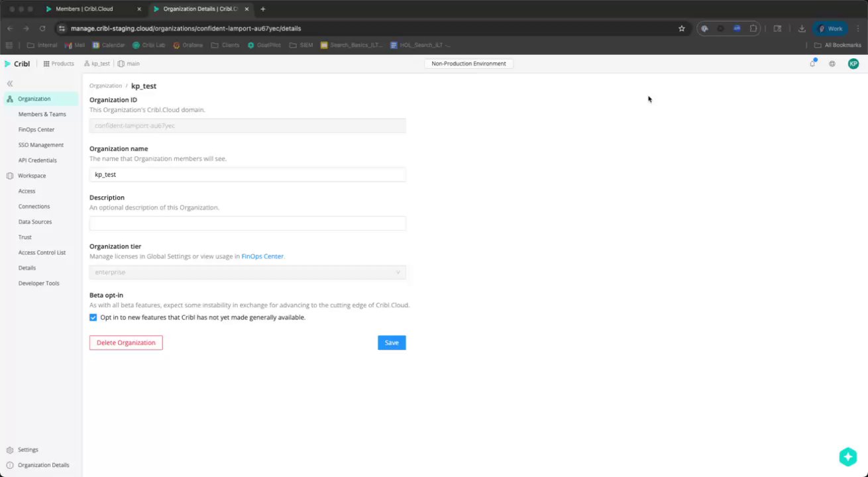Screen dimensions: 868x477
Task: Open the Internal bookmarks folder
Action: (42, 45)
